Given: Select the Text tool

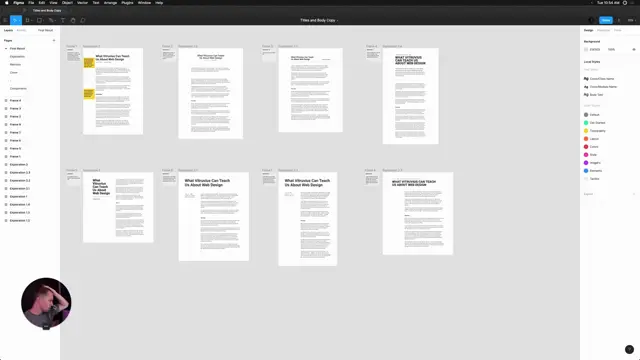Looking at the screenshot, I should coord(63,20).
